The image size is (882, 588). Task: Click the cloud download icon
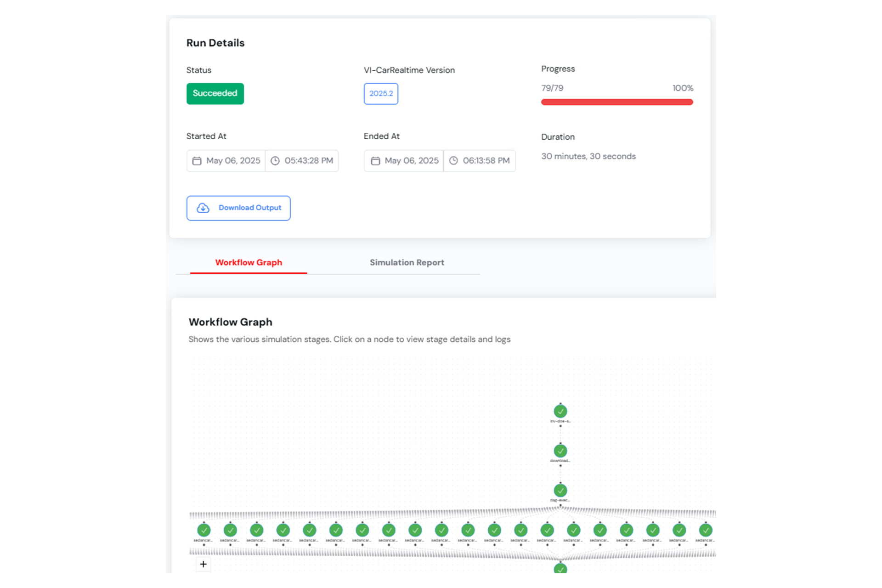(x=203, y=208)
